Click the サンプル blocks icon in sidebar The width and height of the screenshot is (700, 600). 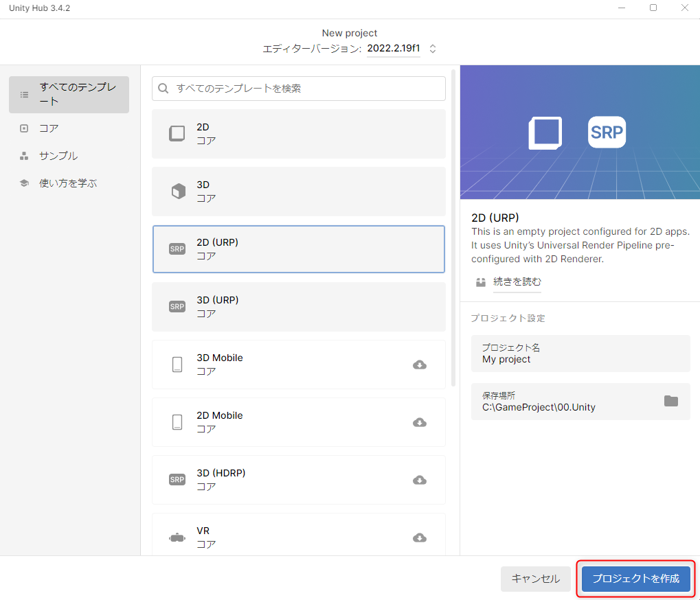[24, 156]
